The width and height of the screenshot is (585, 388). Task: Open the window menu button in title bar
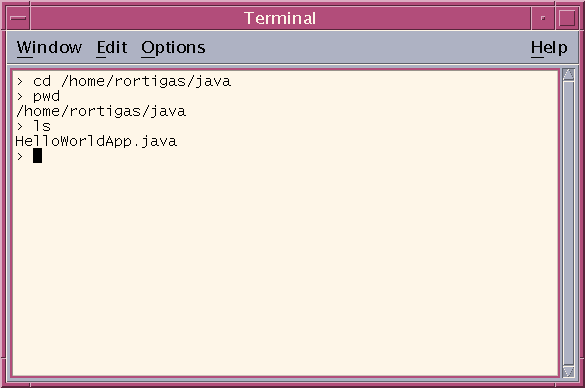point(18,18)
